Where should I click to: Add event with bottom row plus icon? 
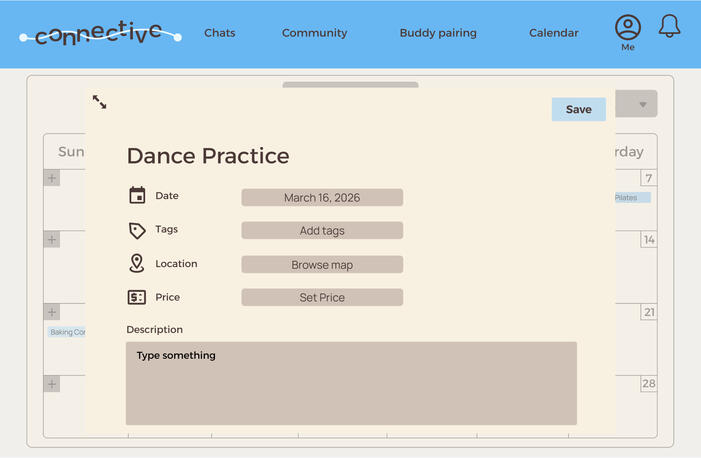point(52,384)
